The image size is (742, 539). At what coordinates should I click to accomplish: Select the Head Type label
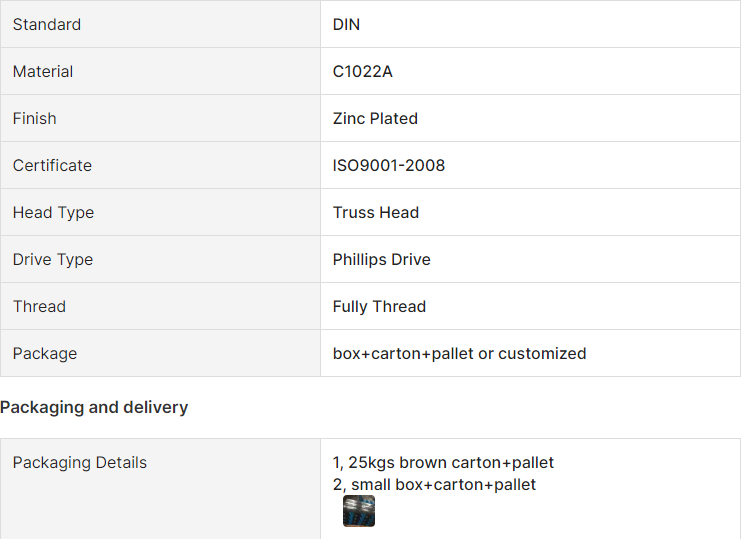click(x=53, y=212)
